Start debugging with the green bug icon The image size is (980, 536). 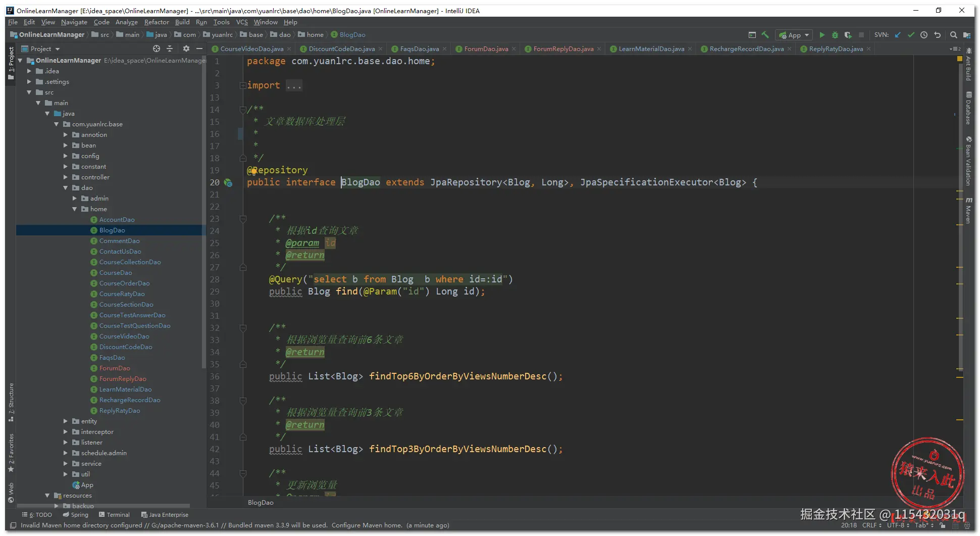[x=835, y=35]
